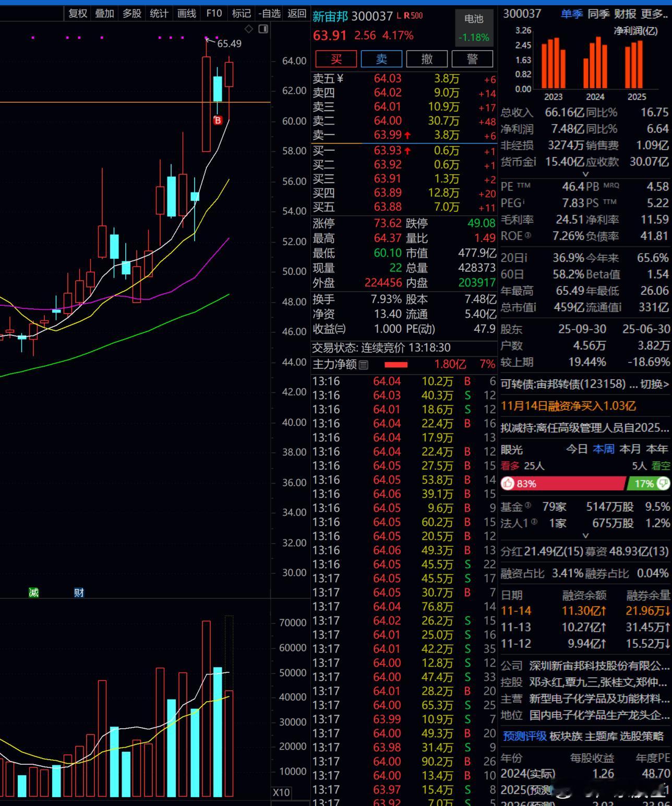Screen dimensions: 672x806
Task: Click the 撤 cancel order button
Action: pyautogui.click(x=427, y=59)
